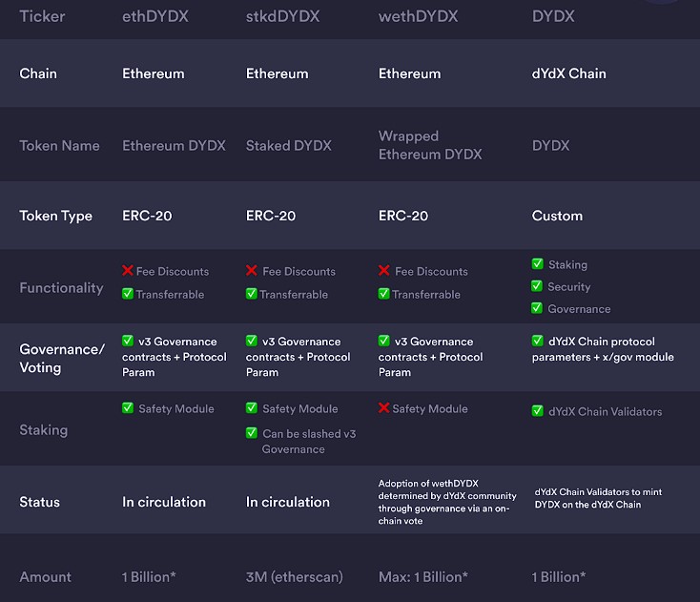The height and width of the screenshot is (602, 700).
Task: Click the red X beside wethDYDX Fee Discounts
Action: point(384,270)
